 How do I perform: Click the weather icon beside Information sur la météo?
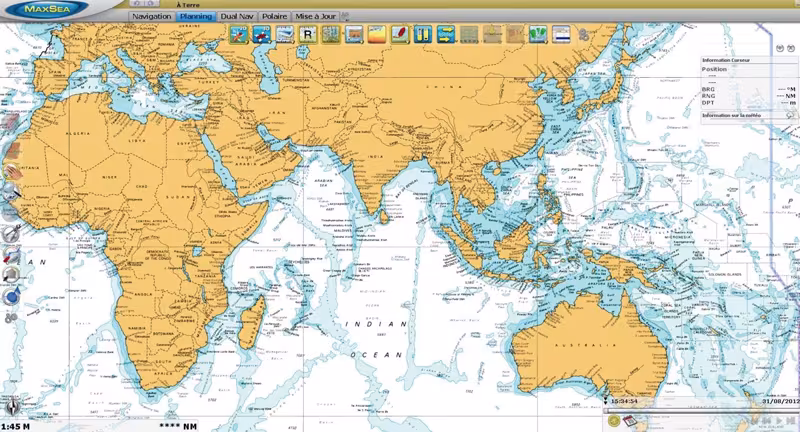coord(790,116)
